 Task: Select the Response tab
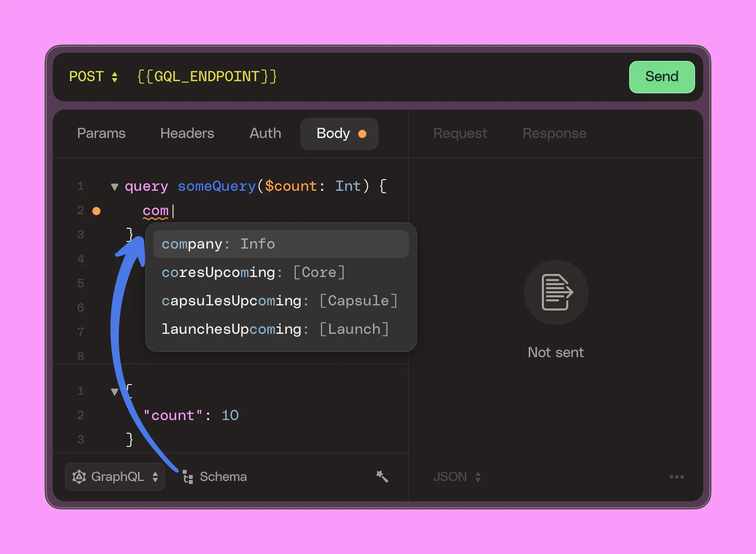click(554, 133)
